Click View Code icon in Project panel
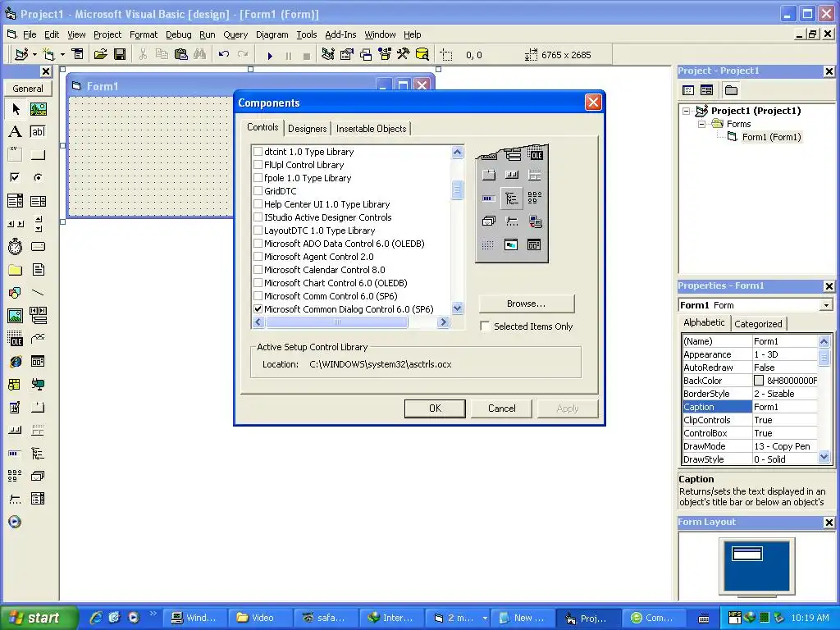Image resolution: width=840 pixels, height=630 pixels. click(x=688, y=90)
